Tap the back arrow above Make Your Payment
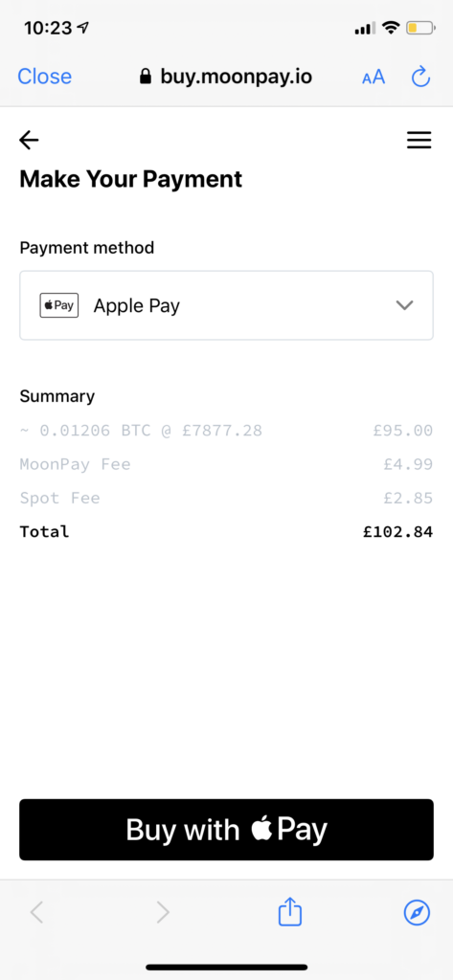453x980 pixels. pyautogui.click(x=29, y=140)
